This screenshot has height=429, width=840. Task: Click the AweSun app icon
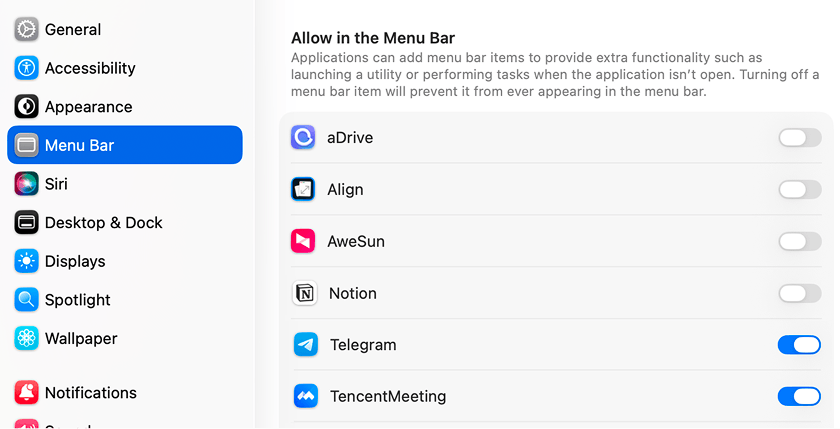pyautogui.click(x=303, y=241)
